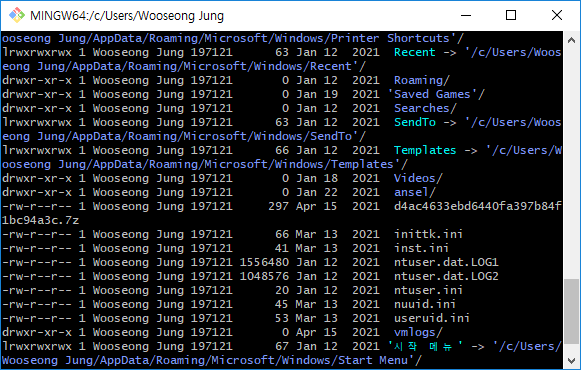Click the wrapped path ending in 'Windows/SendTo'
Screen dimensions: 581x370
pyautogui.click(x=184, y=136)
